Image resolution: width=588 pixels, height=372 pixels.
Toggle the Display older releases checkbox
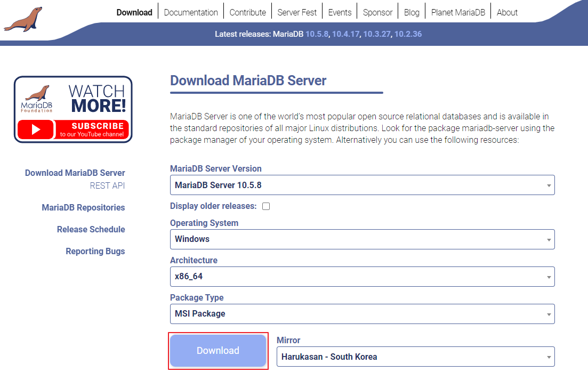266,206
